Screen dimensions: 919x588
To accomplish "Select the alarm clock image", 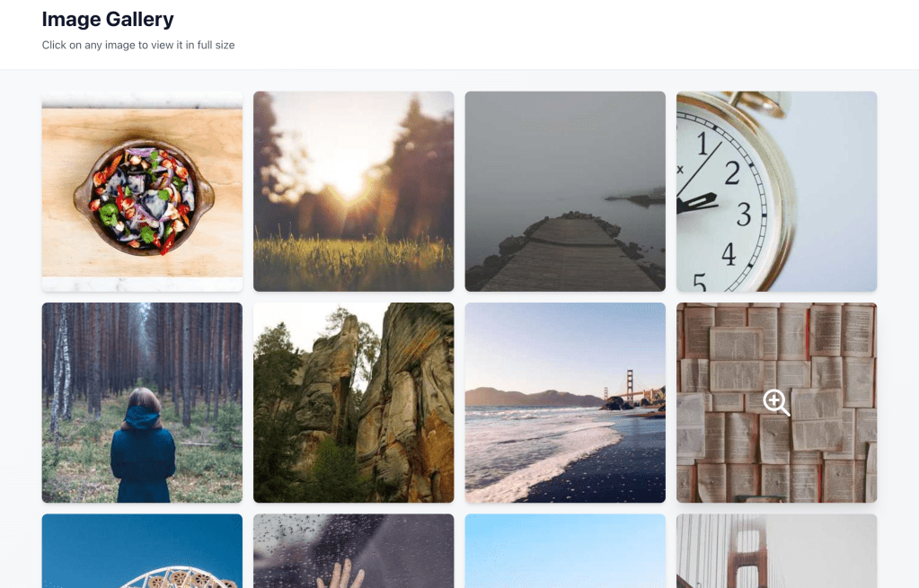I will pos(776,191).
